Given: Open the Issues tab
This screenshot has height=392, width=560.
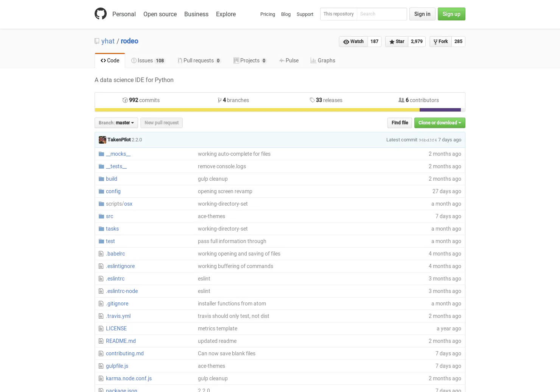Looking at the screenshot, I should click(148, 60).
